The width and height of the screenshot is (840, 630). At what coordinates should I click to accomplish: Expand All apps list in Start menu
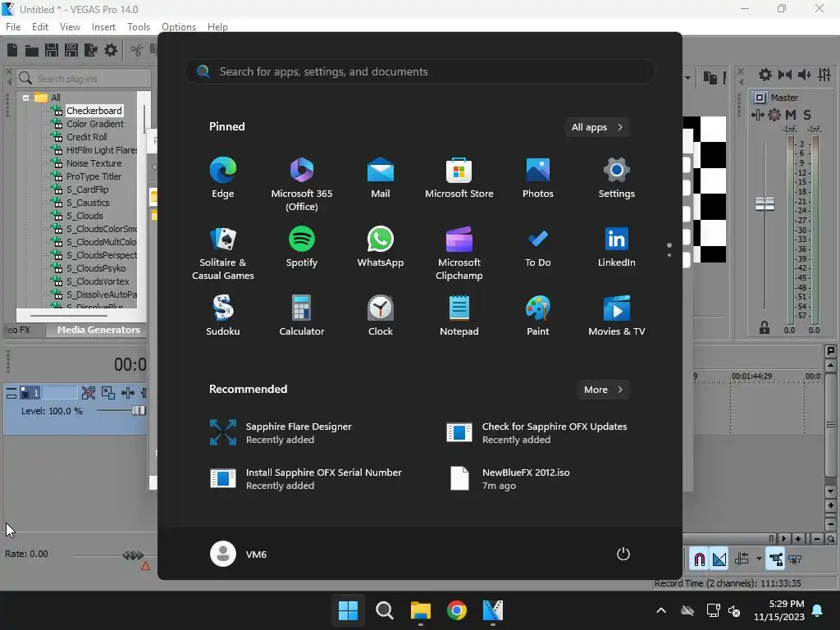[x=597, y=127]
